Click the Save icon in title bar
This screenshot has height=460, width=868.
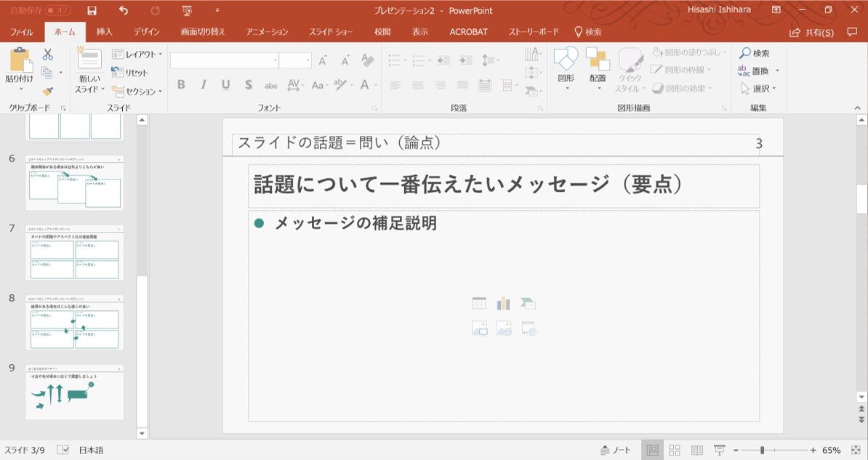pos(92,11)
